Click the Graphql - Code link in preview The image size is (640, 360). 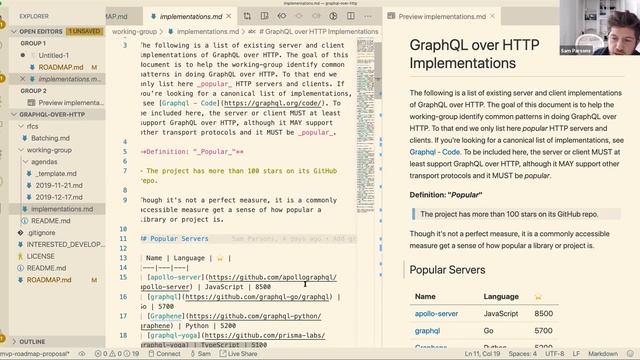[435, 152]
